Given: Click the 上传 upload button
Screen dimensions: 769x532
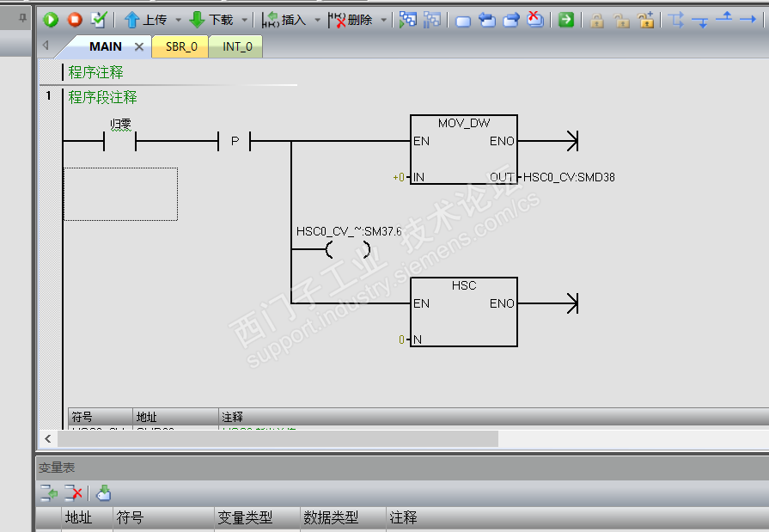Looking at the screenshot, I should pos(145,20).
